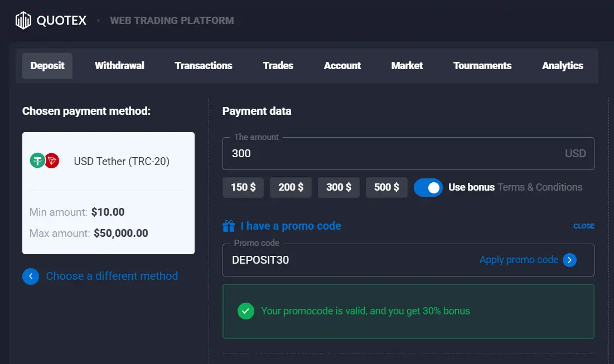Switch to the Analytics section
This screenshot has width=614, height=364.
[x=562, y=65]
